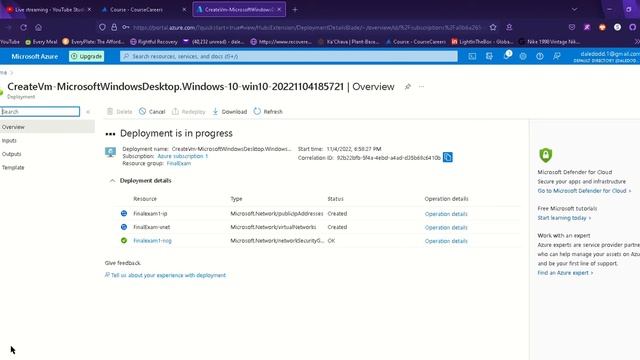Select Inputs in left menu
Image resolution: width=640 pixels, height=360 pixels.
pos(9,140)
